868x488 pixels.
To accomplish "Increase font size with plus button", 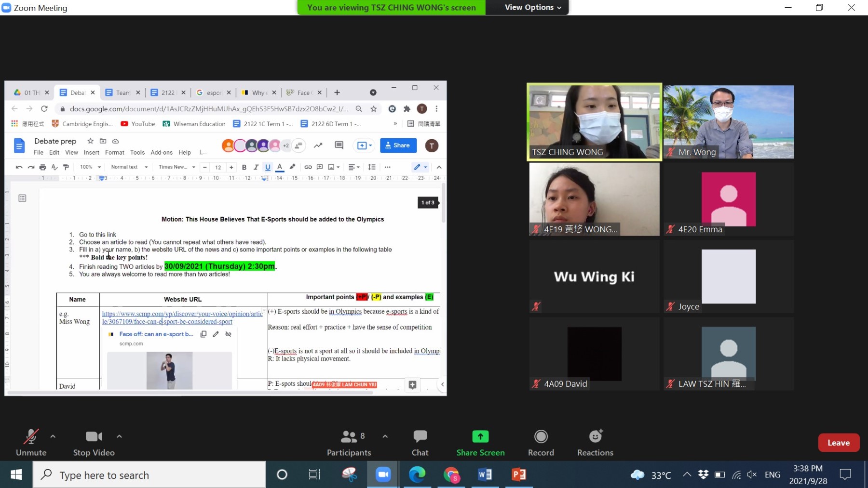I will coord(231,167).
